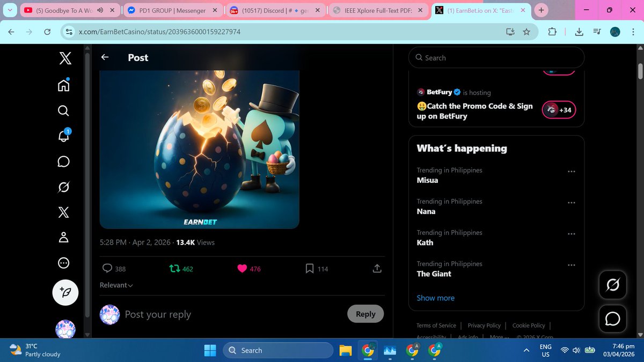
Task: Open Explore via the sidebar magnifier icon
Action: [63, 110]
